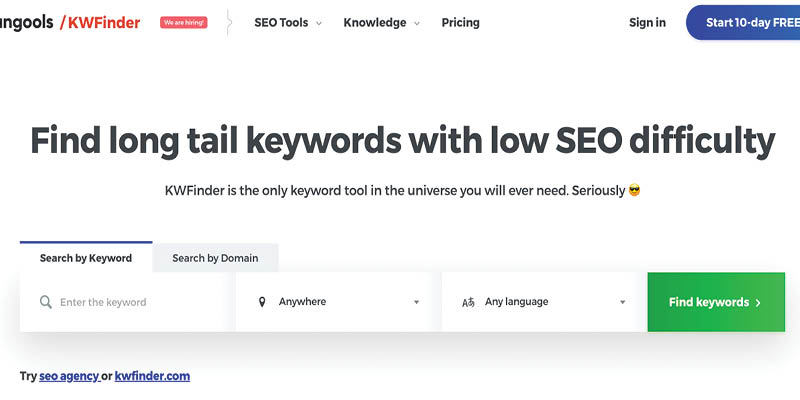
Task: Try the seo agency example link
Action: [x=69, y=377]
